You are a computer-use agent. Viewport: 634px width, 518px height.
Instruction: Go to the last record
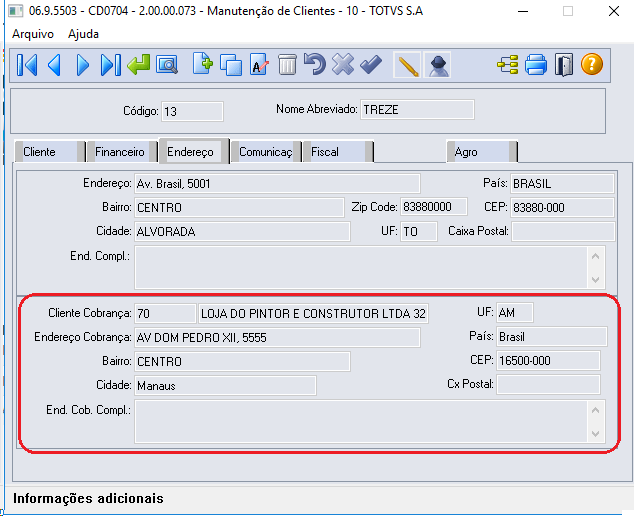click(110, 65)
